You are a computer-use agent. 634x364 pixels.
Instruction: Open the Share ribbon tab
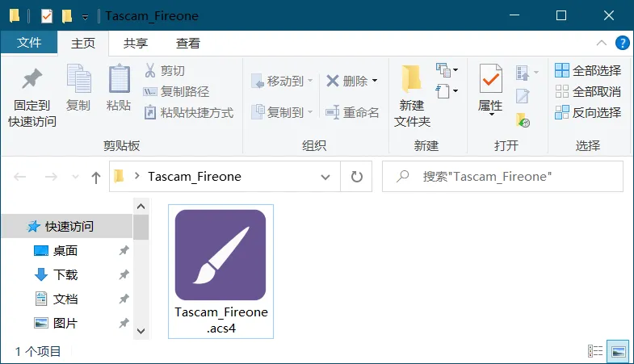tap(136, 44)
